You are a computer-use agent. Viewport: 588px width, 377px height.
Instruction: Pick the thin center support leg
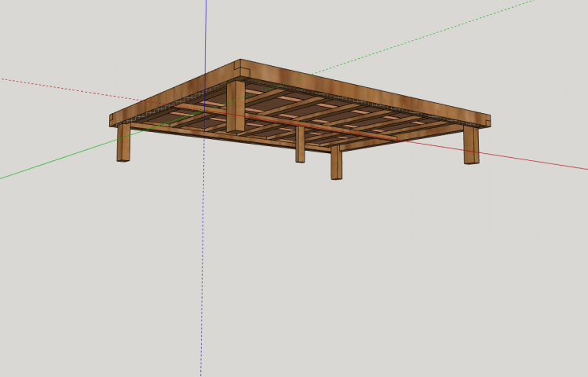(300, 145)
